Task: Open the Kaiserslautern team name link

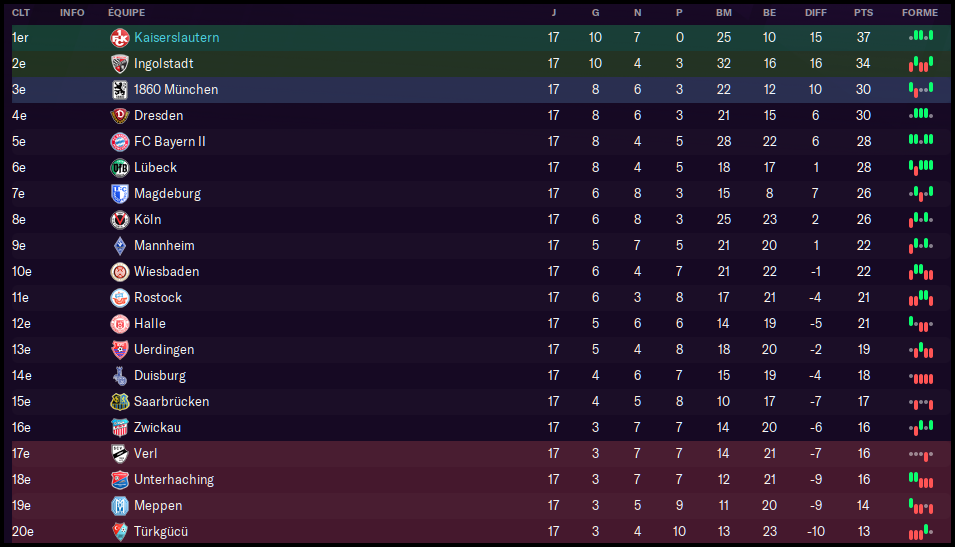Action: point(176,37)
